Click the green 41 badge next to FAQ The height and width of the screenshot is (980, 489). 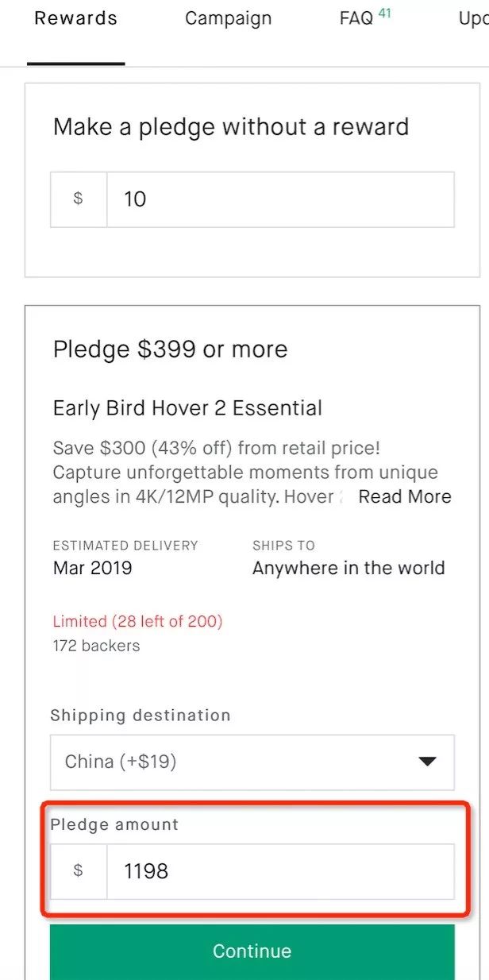[385, 13]
